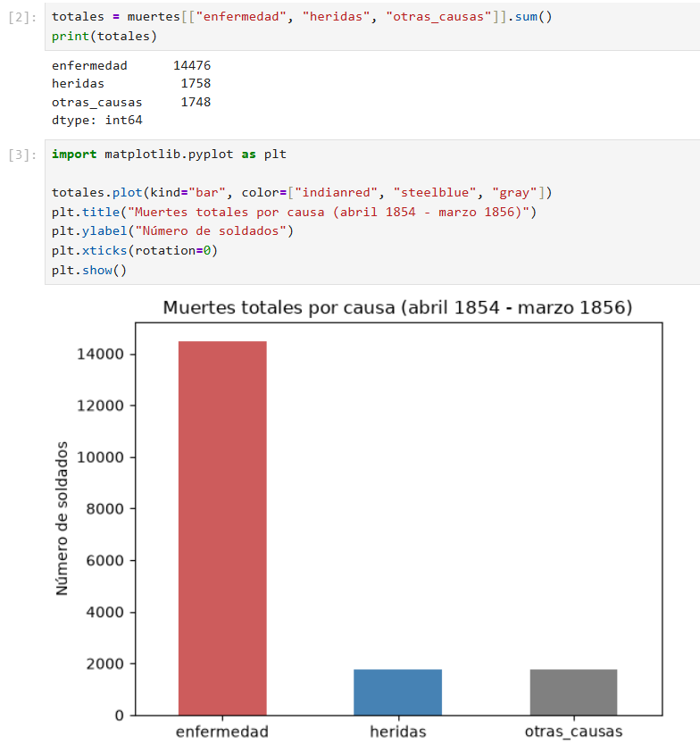Click the chart title Muertes totales por causa
Screen dimensions: 700x753
[397, 307]
